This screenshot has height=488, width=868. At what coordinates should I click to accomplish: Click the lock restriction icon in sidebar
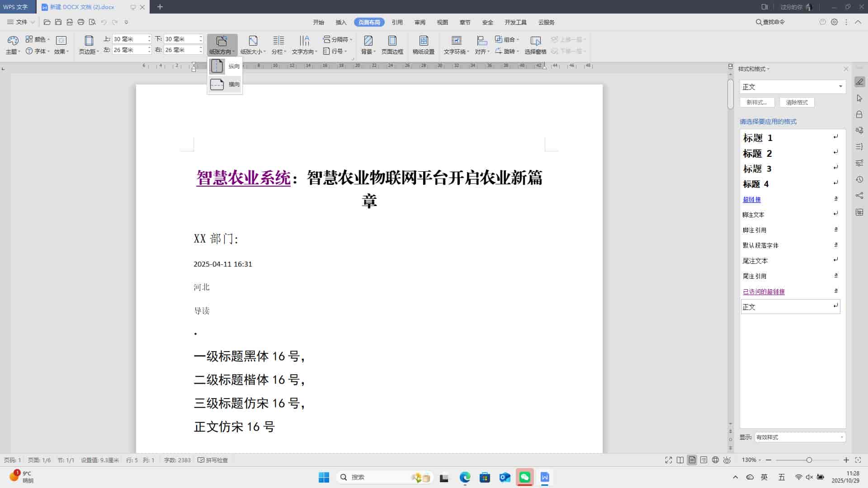click(x=859, y=114)
